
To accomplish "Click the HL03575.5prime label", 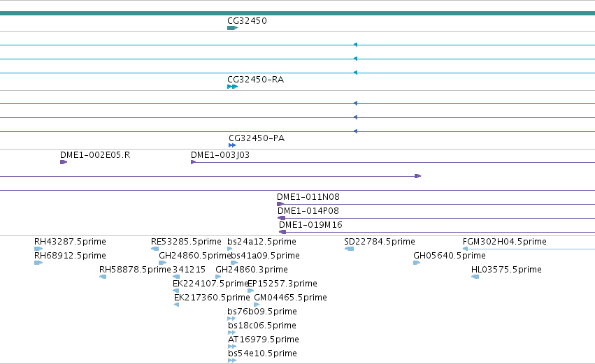I will [x=506, y=270].
